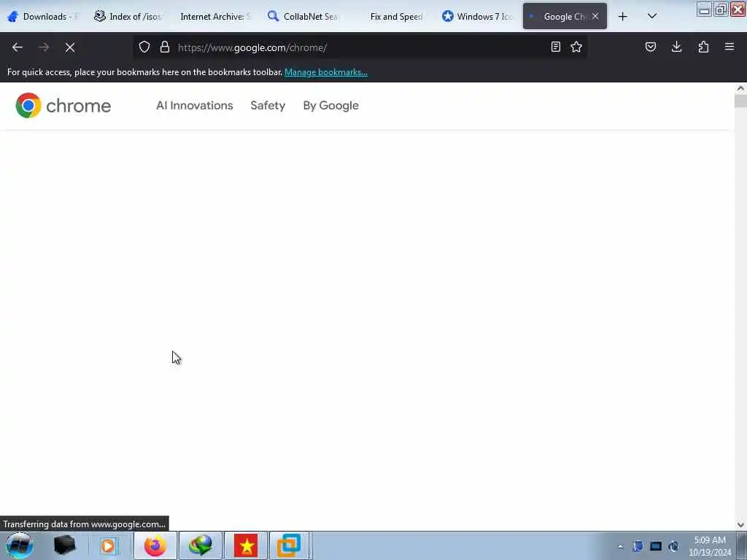This screenshot has height=560, width=747.
Task: Click scrollbar down arrow
Action: click(x=740, y=525)
